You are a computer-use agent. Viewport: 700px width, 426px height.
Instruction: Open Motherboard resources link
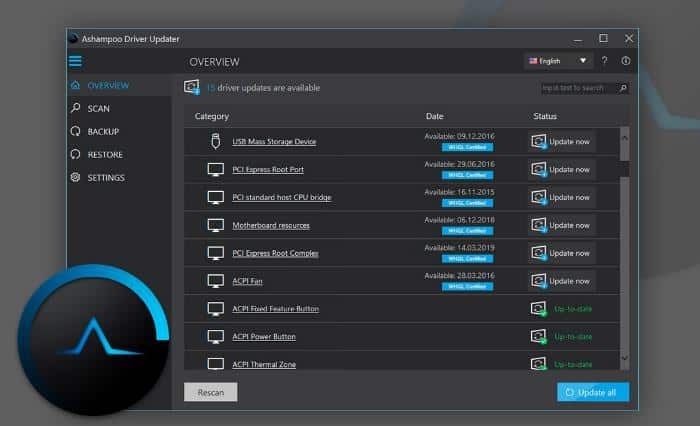tap(271, 226)
